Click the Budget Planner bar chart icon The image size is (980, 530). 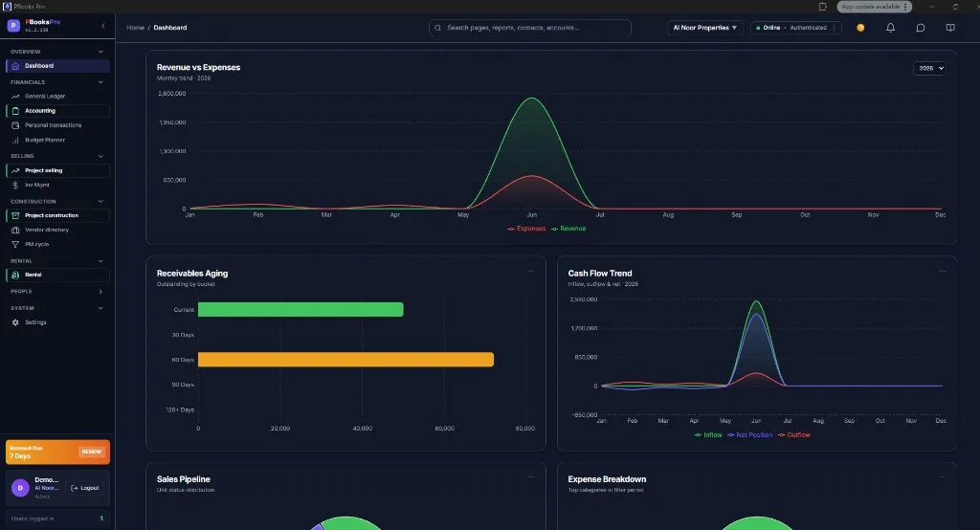pyautogui.click(x=15, y=140)
